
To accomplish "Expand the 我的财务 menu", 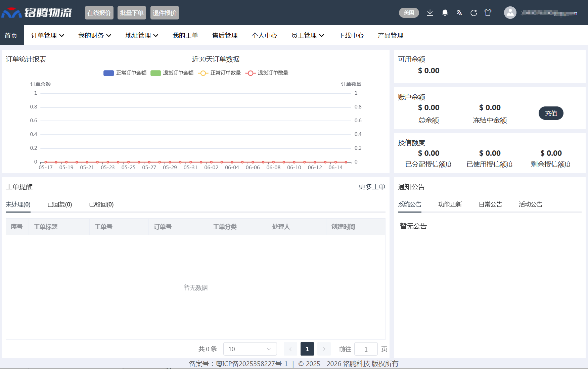I will 95,35.
